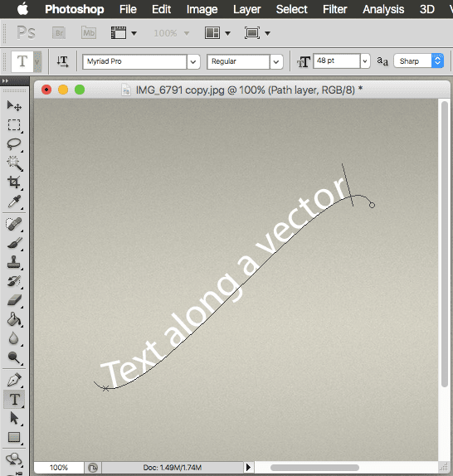The image size is (453, 476).
Task: Click the status bar zoom field 100%
Action: coord(59,467)
